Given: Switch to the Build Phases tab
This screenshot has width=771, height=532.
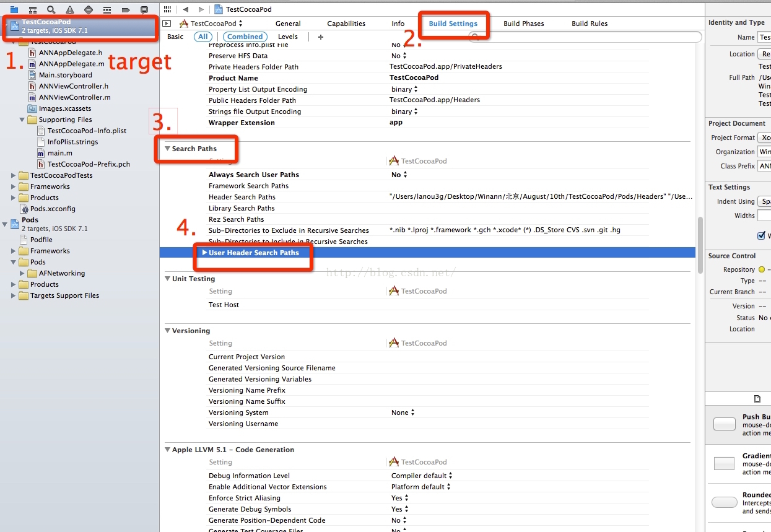Looking at the screenshot, I should [524, 24].
